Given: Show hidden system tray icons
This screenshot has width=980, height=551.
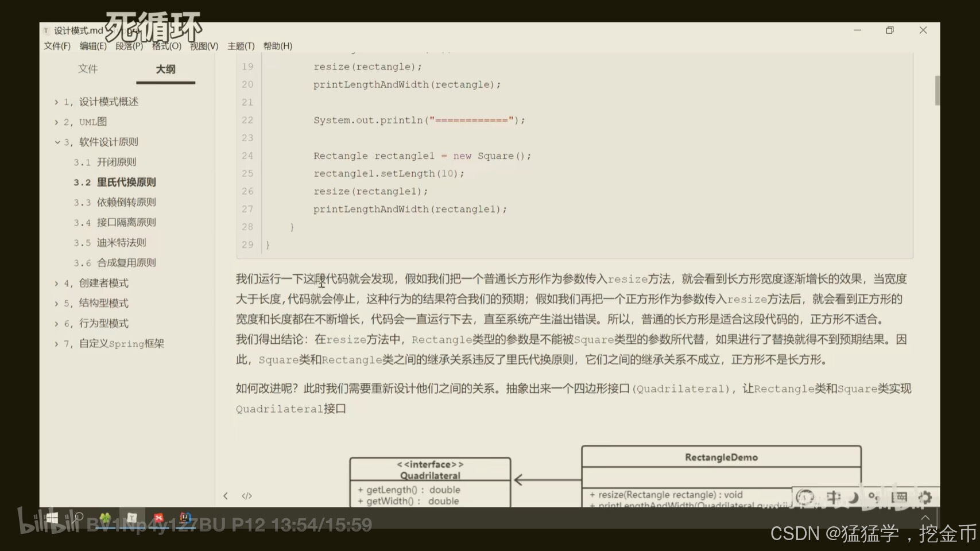Looking at the screenshot, I should pyautogui.click(x=925, y=518).
